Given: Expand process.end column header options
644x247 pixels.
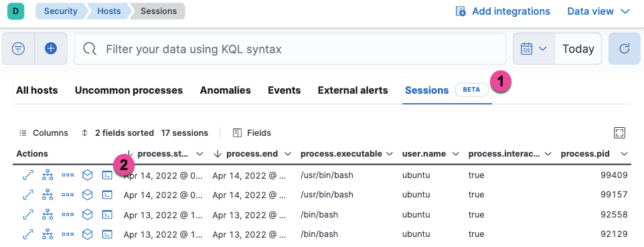Looking at the screenshot, I should (288, 154).
